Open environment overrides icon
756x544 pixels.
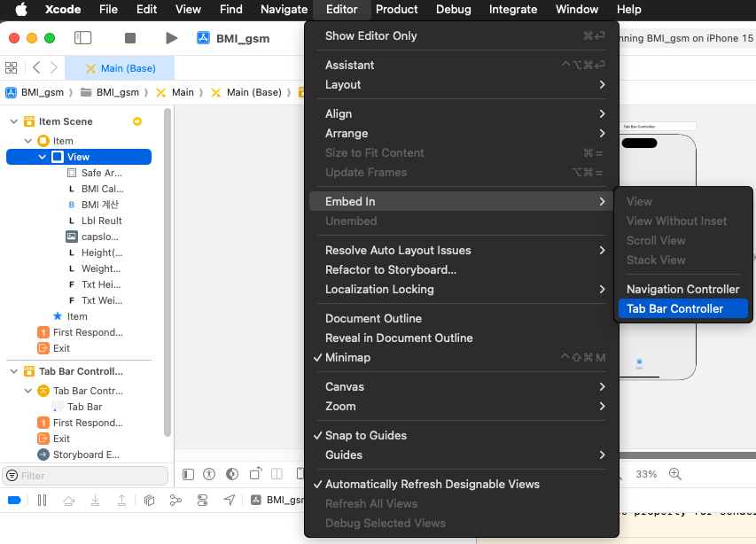tap(202, 501)
